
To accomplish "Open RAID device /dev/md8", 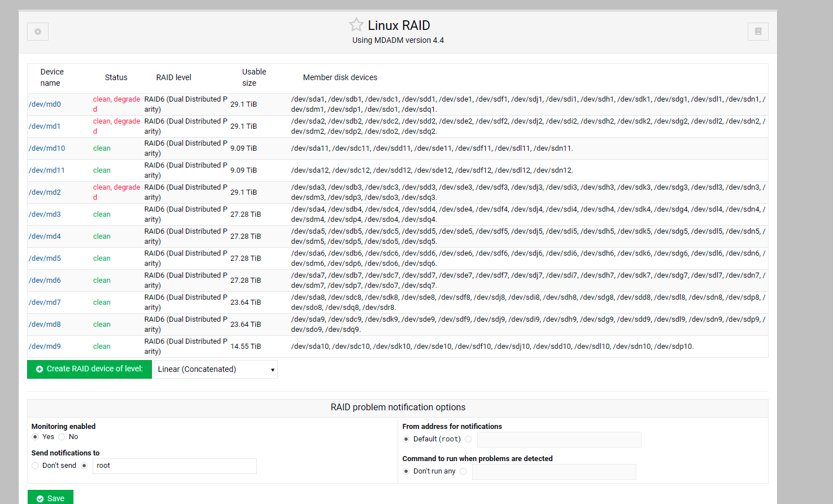I will (45, 325).
